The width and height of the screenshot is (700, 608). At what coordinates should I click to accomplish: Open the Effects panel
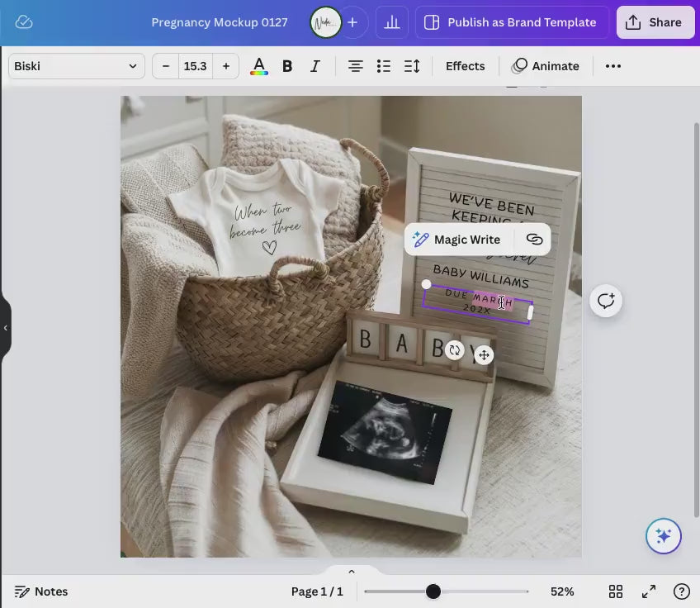(465, 66)
